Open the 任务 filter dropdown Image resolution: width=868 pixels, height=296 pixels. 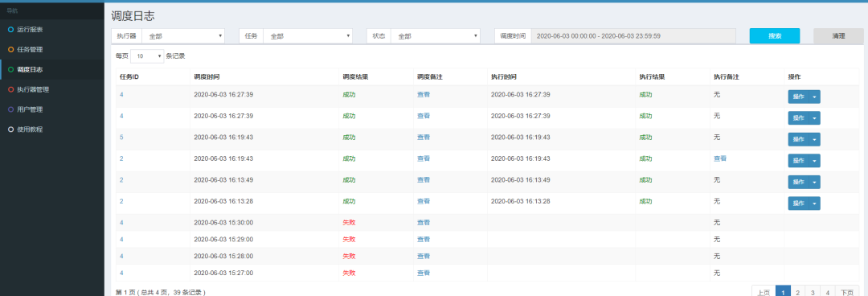(x=308, y=35)
